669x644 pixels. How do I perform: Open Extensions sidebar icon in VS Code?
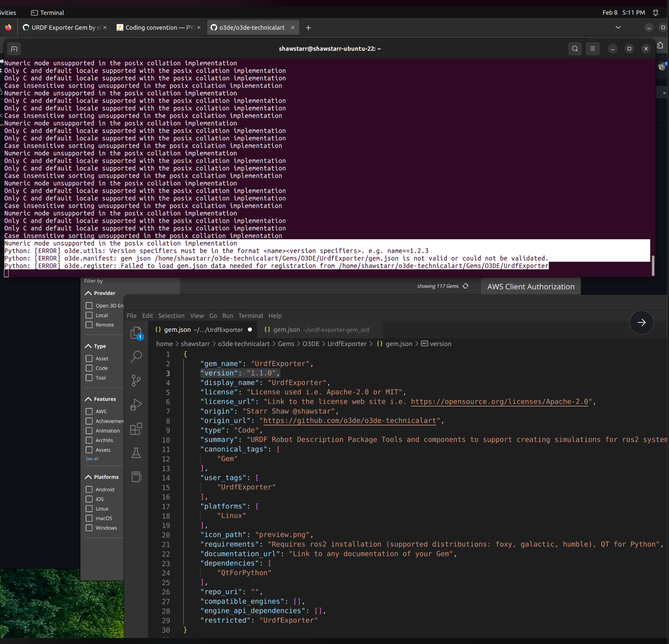point(136,429)
